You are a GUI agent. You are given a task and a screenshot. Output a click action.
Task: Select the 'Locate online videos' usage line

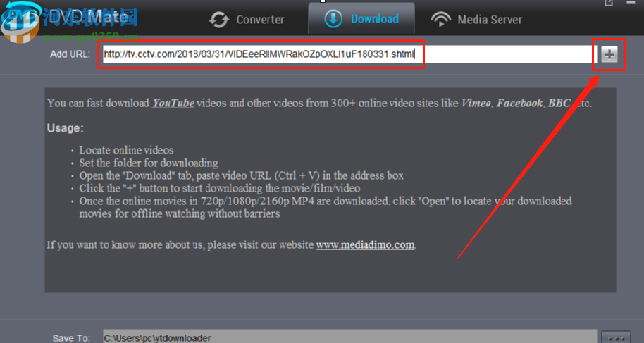(x=126, y=150)
